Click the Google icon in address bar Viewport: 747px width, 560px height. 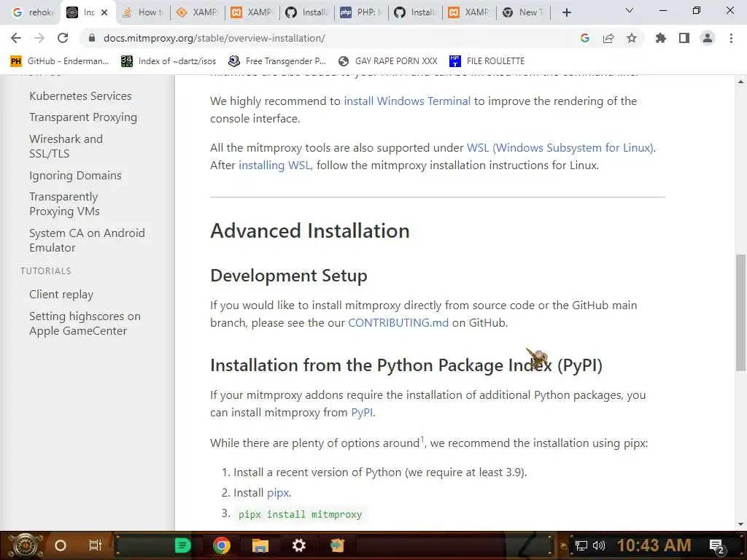(585, 38)
